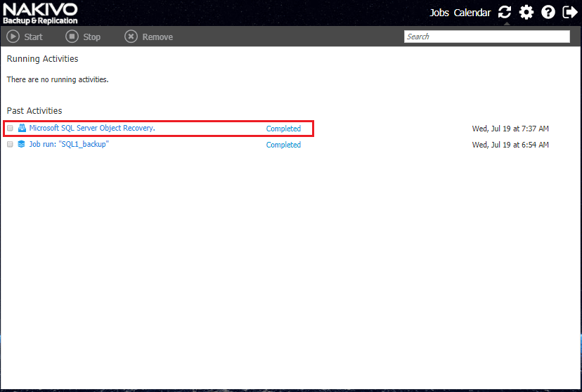Open Microsoft SQL Server Object Recovery link

click(92, 128)
